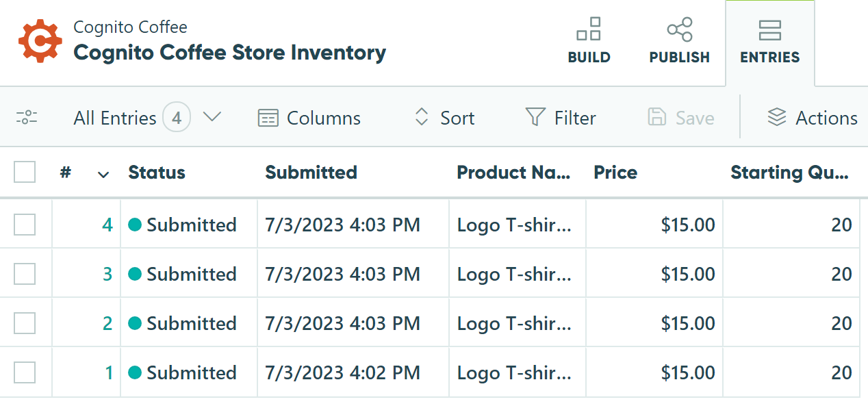Viewport: 868px width, 406px height.
Task: Select the checkbox for entry 2
Action: [25, 323]
